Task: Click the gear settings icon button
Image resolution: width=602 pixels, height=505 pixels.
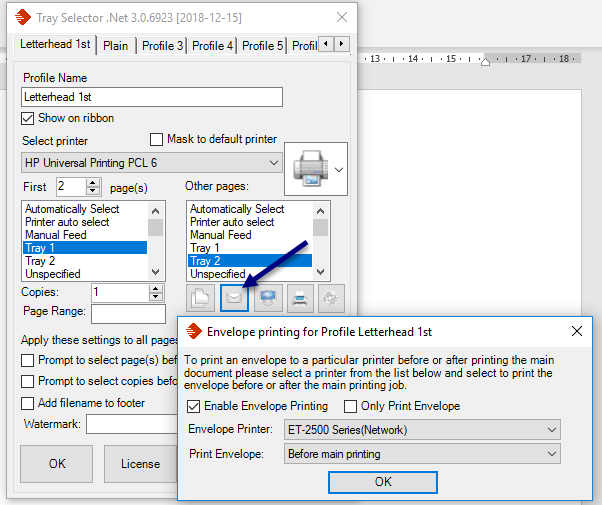Action: click(332, 299)
